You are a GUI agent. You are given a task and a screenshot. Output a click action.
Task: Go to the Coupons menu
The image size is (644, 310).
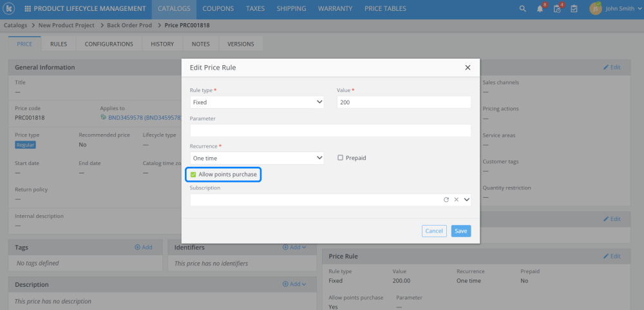tap(218, 9)
